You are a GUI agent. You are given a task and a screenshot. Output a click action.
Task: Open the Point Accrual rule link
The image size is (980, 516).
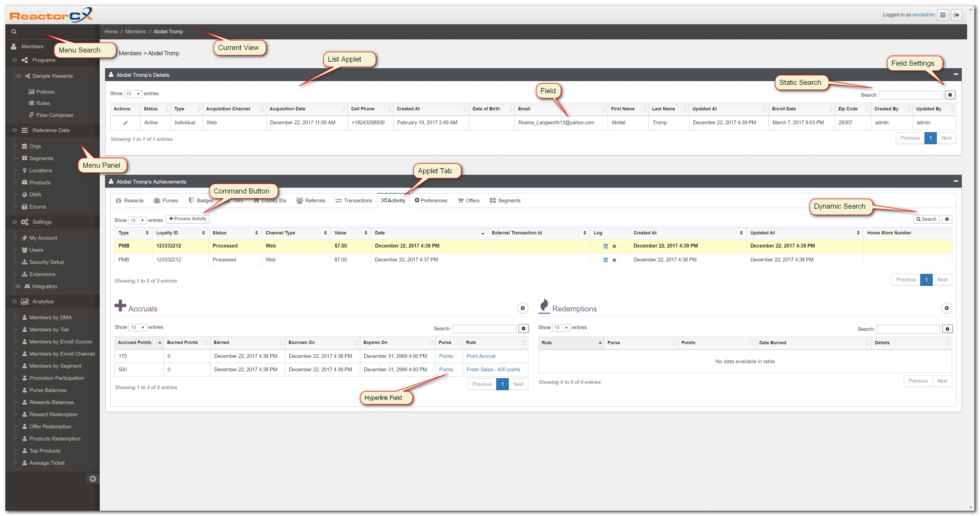tap(481, 356)
